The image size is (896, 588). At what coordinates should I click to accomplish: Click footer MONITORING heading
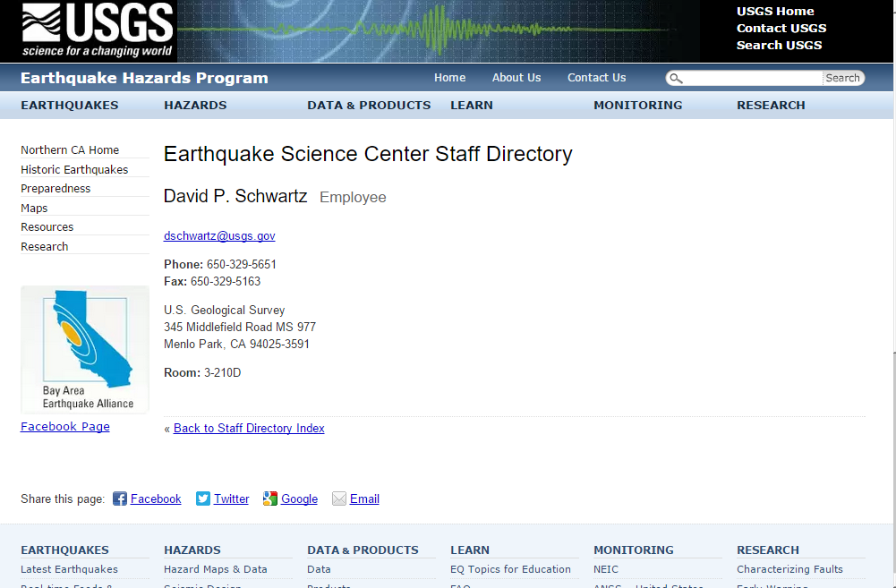point(633,550)
